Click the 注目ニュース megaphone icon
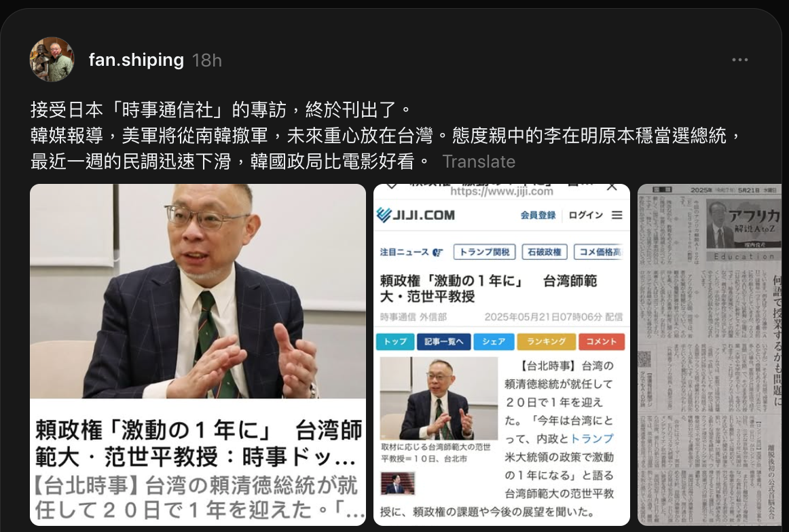Image resolution: width=789 pixels, height=532 pixels. (438, 252)
